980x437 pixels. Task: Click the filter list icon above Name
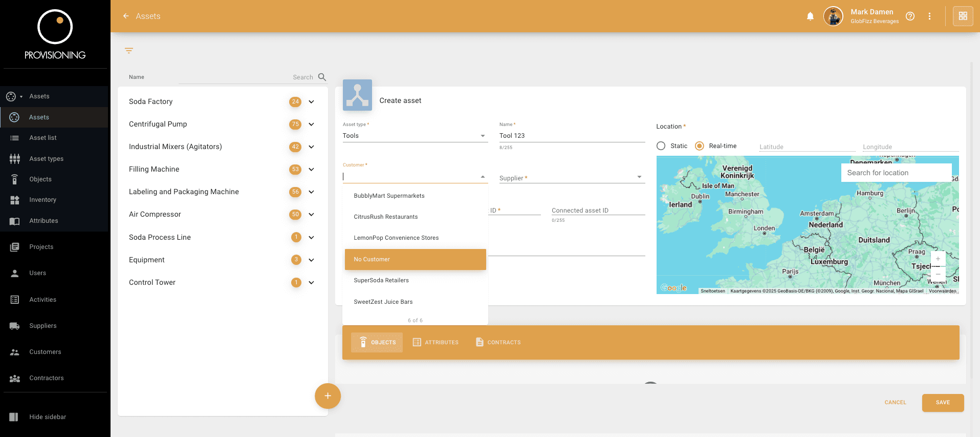click(129, 51)
